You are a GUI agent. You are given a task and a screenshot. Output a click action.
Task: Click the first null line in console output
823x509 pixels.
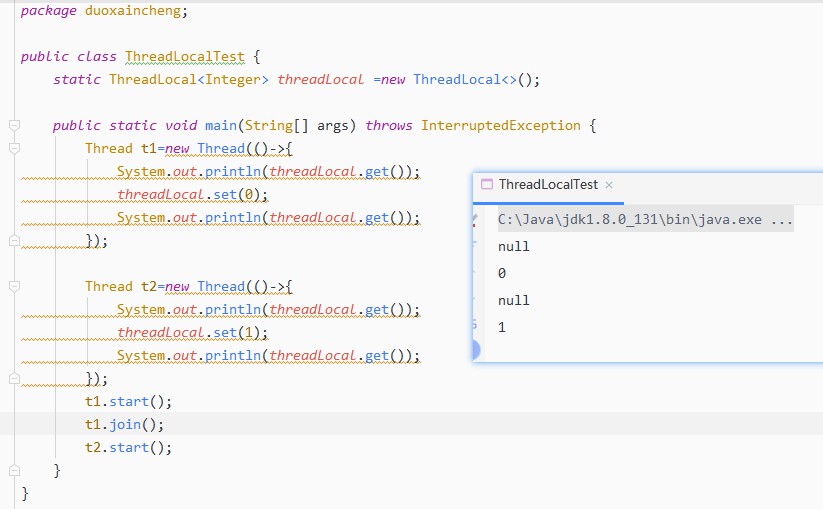click(x=514, y=247)
